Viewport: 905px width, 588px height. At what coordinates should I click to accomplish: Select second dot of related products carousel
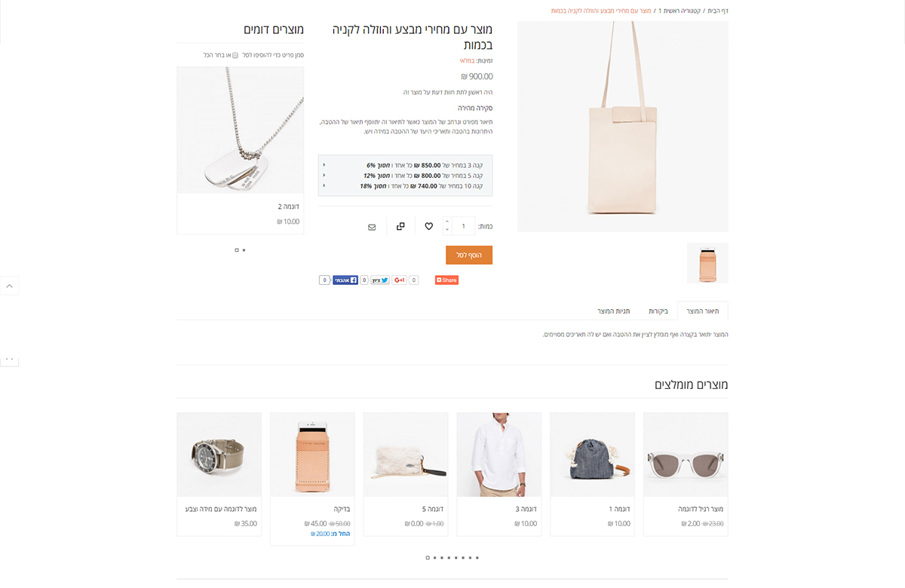(244, 250)
